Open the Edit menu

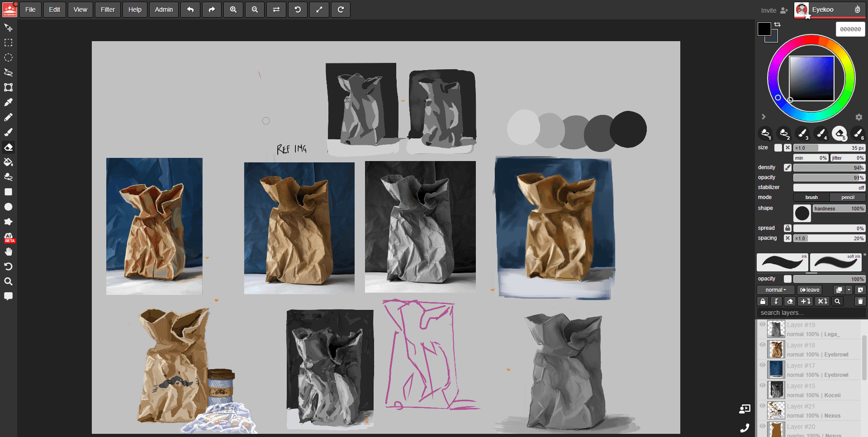[x=54, y=9]
